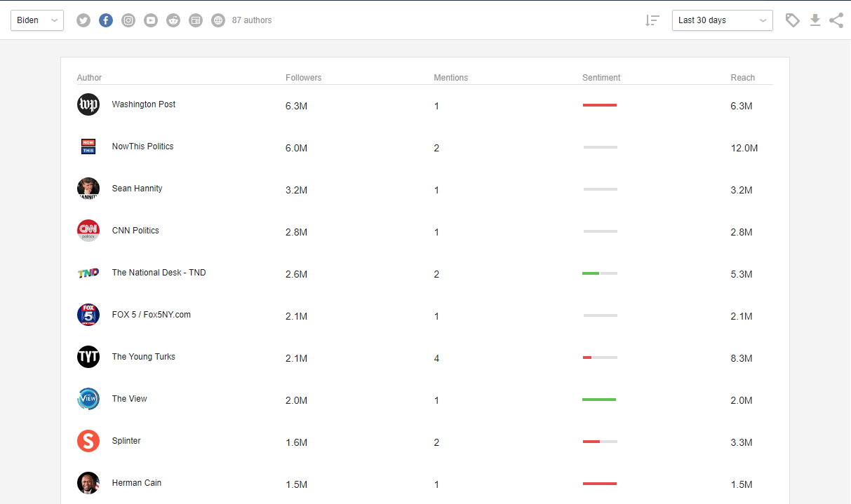Click the Washington Post avatar

click(x=88, y=104)
